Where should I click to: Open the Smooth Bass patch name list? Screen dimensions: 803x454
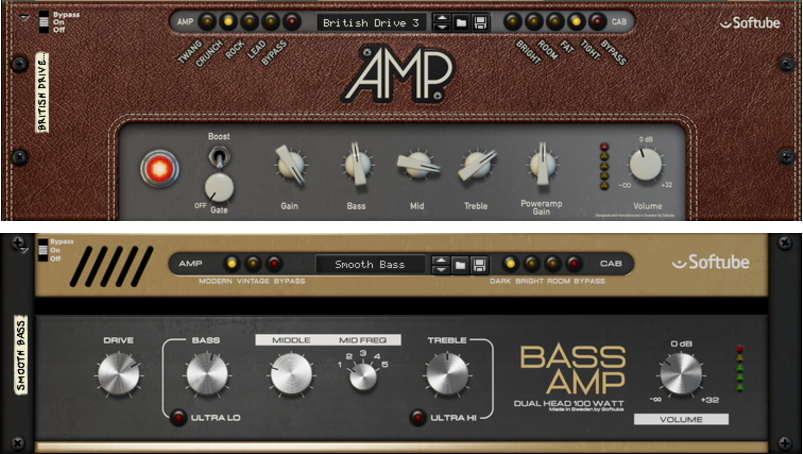point(369,265)
